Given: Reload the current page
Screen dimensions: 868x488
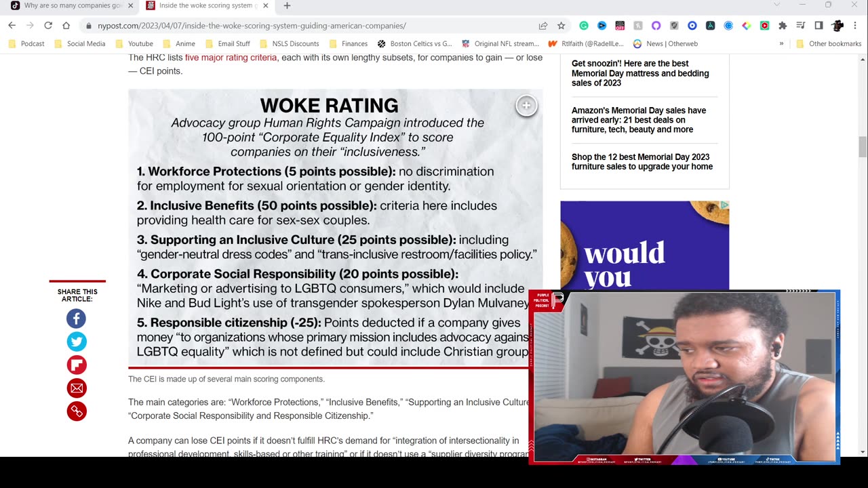Looking at the screenshot, I should point(48,26).
